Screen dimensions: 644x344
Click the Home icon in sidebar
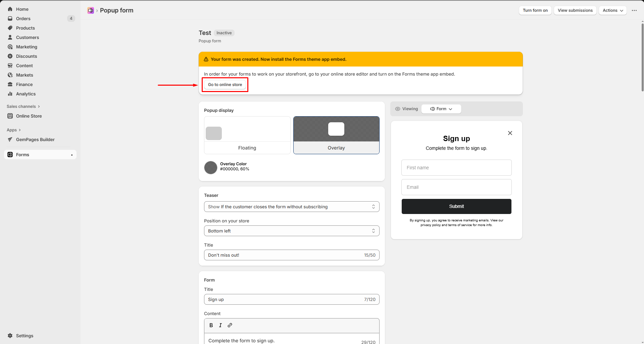[x=10, y=9]
